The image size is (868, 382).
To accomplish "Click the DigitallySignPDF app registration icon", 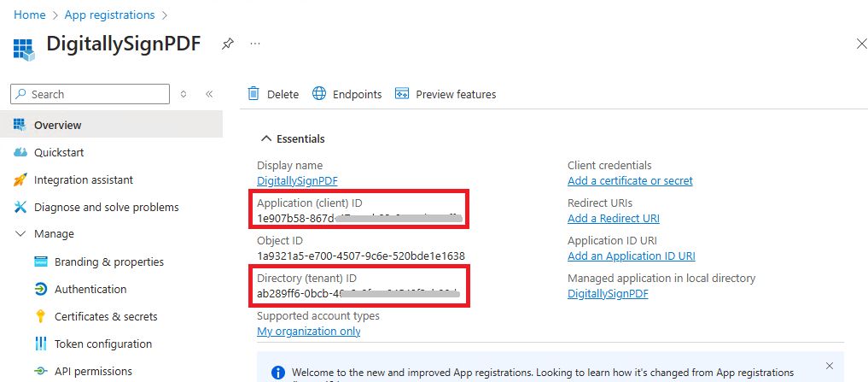I will (23, 49).
